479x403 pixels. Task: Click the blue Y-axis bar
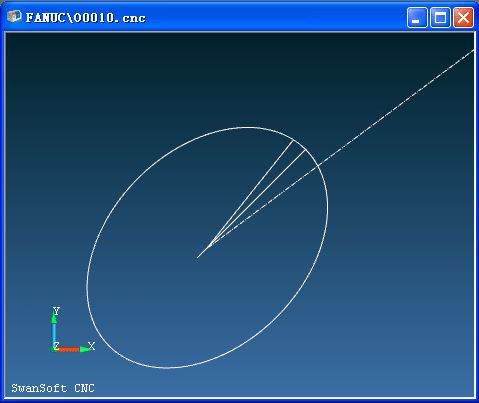tap(54, 335)
